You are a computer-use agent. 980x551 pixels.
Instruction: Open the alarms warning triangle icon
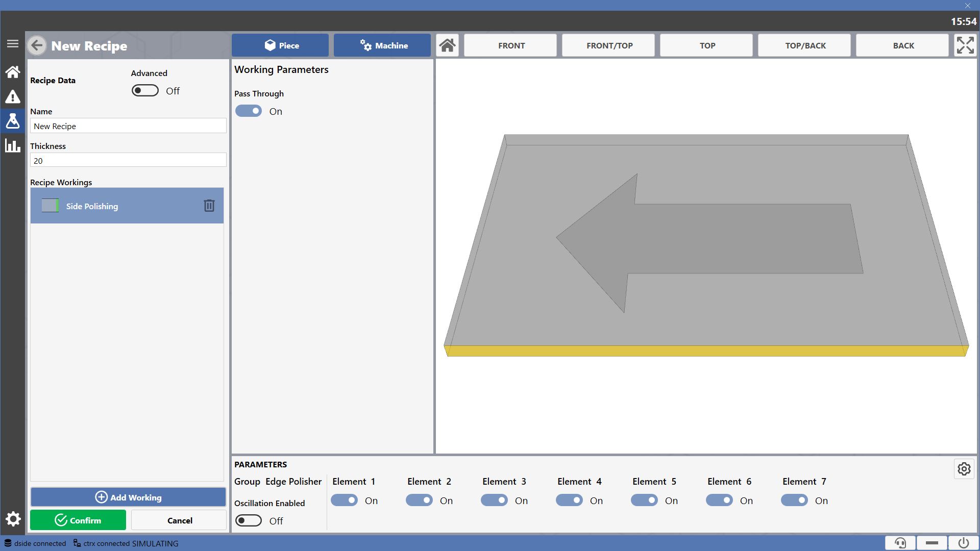click(13, 96)
